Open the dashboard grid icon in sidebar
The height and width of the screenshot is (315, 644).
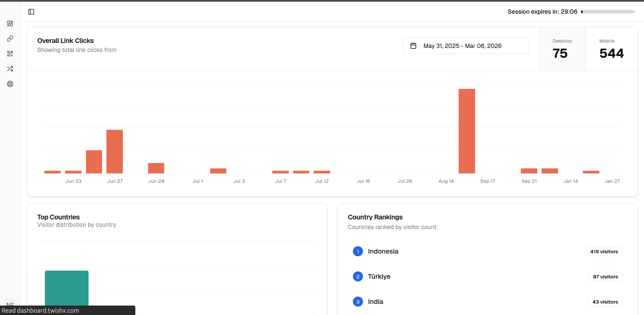(x=10, y=23)
